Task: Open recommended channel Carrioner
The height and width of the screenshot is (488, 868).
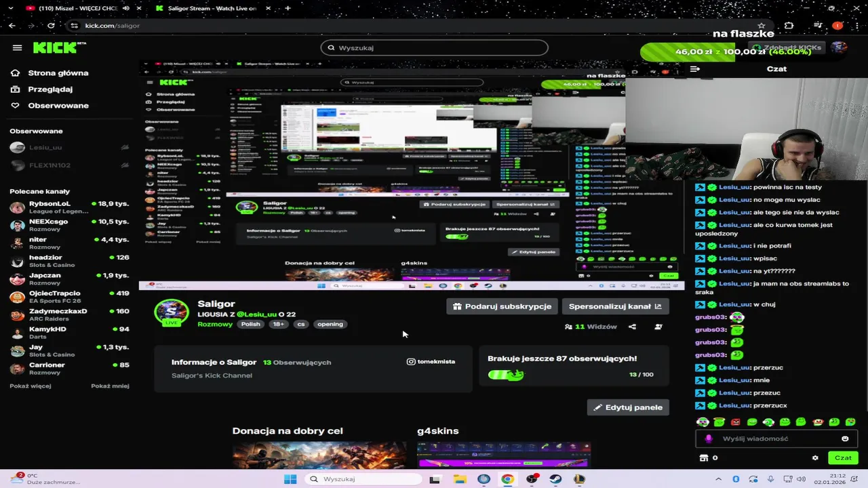Action: click(69, 368)
